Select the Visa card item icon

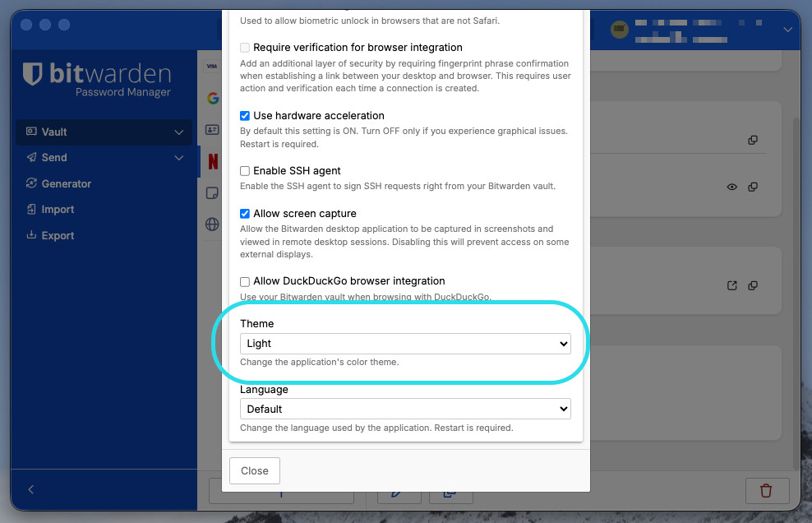point(212,66)
